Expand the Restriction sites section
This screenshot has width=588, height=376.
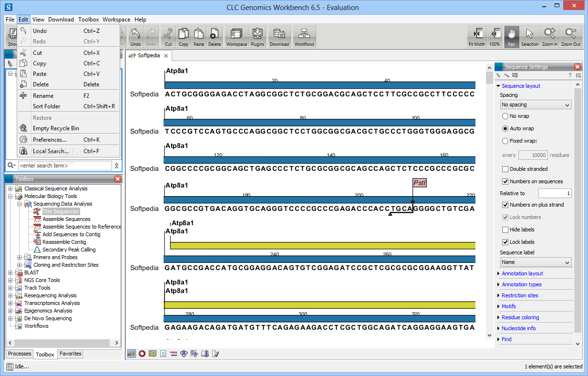[x=520, y=295]
